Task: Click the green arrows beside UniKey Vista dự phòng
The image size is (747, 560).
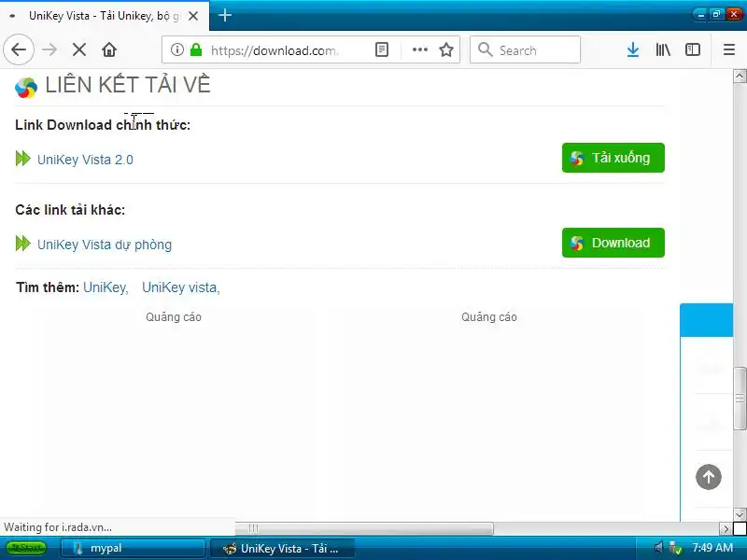Action: pos(22,244)
